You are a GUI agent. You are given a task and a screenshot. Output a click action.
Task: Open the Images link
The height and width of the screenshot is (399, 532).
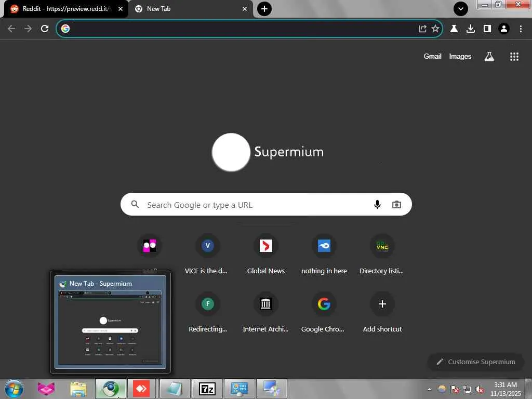460,56
